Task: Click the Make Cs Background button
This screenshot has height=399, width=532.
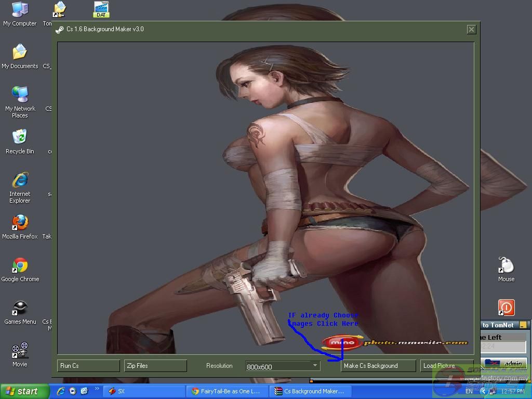Action: click(378, 366)
